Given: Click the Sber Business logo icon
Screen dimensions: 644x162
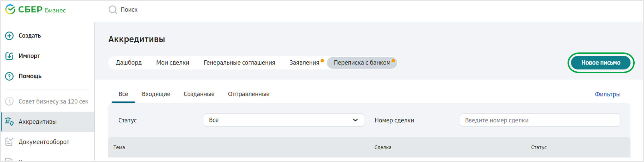Looking at the screenshot, I should 10,10.
